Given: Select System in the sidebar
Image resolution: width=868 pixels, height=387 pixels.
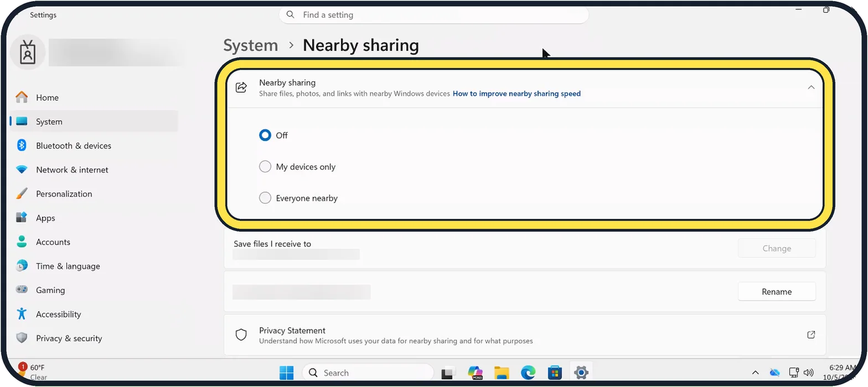Looking at the screenshot, I should tap(94, 122).
